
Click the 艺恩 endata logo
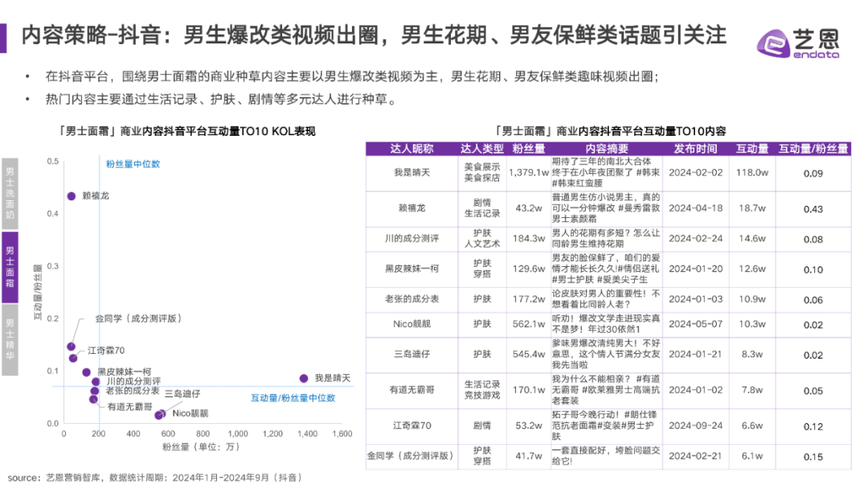[798, 43]
